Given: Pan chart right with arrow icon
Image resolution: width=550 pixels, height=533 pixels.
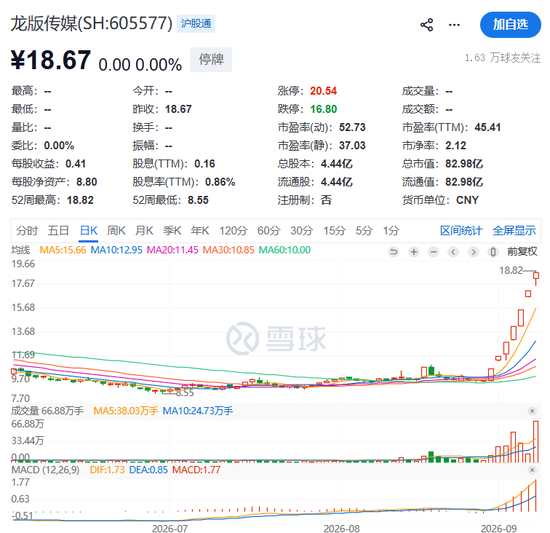Looking at the screenshot, I should (x=473, y=252).
